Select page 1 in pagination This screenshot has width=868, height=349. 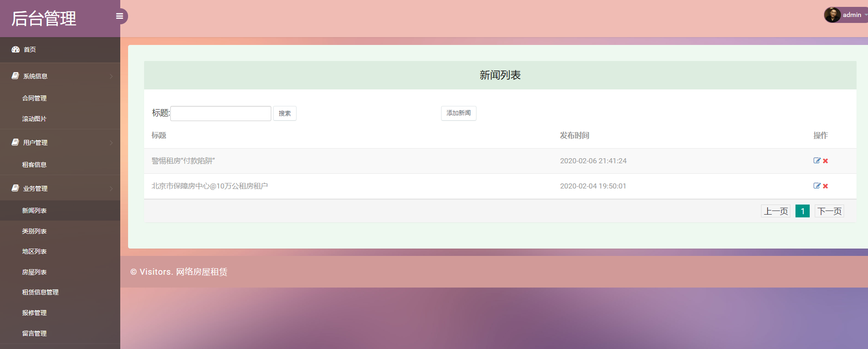pos(802,211)
